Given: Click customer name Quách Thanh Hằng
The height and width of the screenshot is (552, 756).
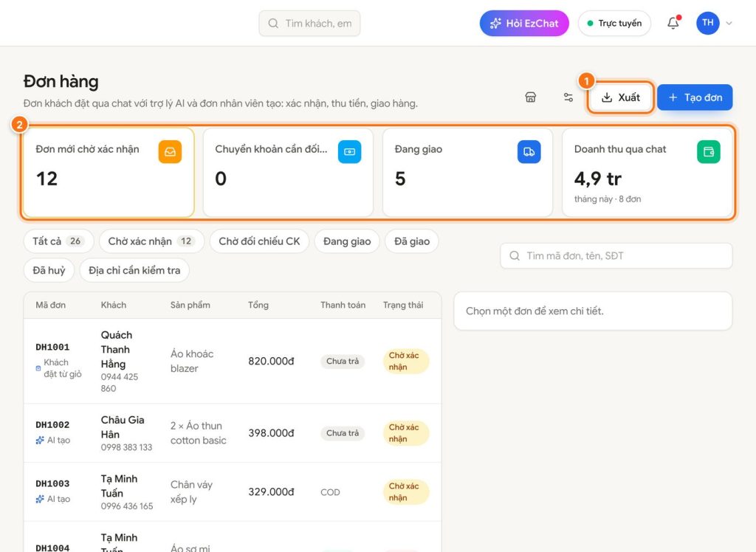Looking at the screenshot, I should tap(116, 350).
